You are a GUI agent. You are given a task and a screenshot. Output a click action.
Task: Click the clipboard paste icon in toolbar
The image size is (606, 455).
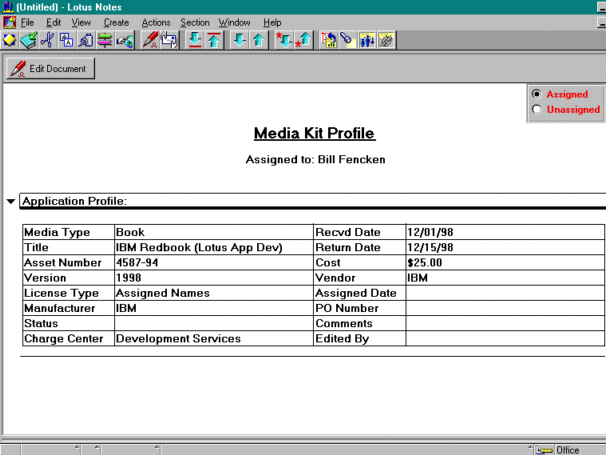[x=85, y=40]
